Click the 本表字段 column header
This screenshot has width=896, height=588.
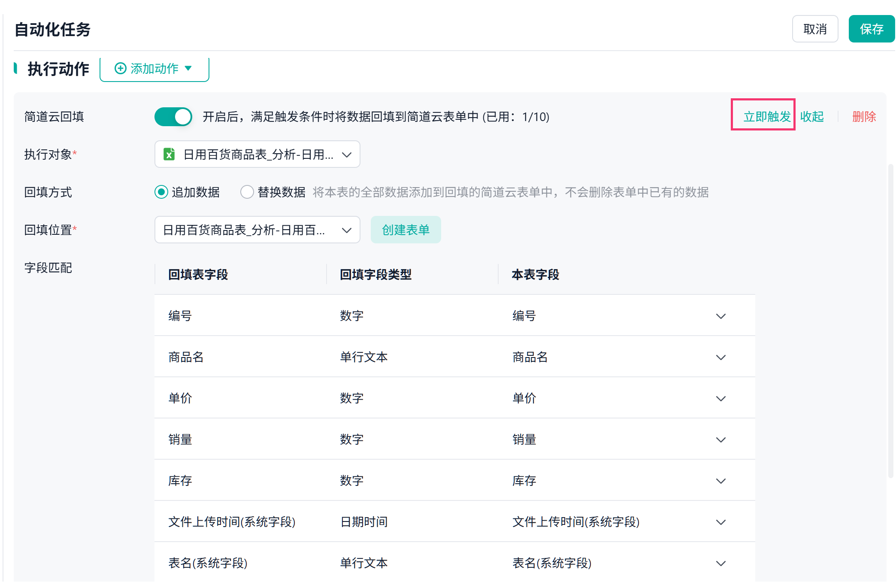coord(536,274)
